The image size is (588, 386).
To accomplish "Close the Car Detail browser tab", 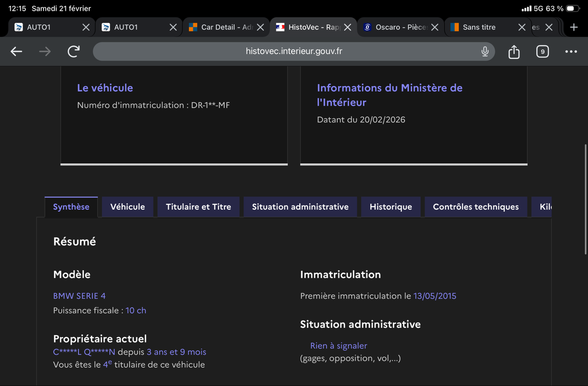I will tap(260, 27).
